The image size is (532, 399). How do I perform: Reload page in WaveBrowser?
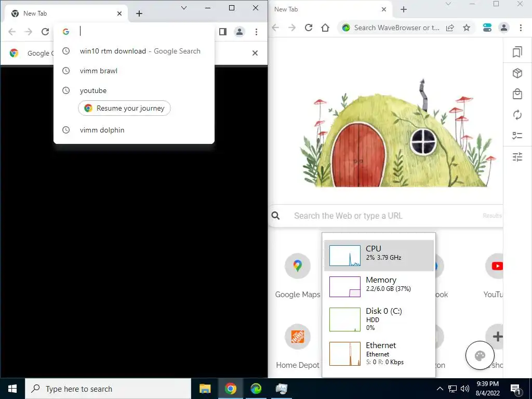(309, 28)
